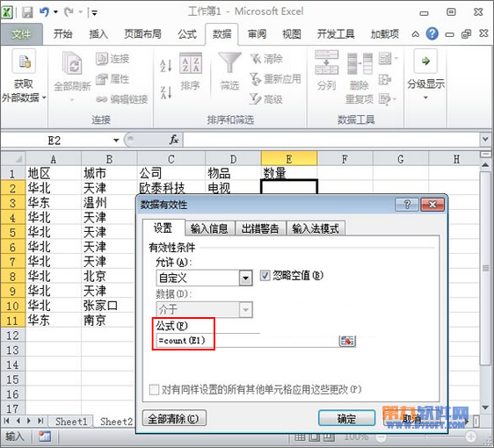Toggle apply changes to all cells checkbox
The width and height of the screenshot is (494, 448).
[x=154, y=389]
